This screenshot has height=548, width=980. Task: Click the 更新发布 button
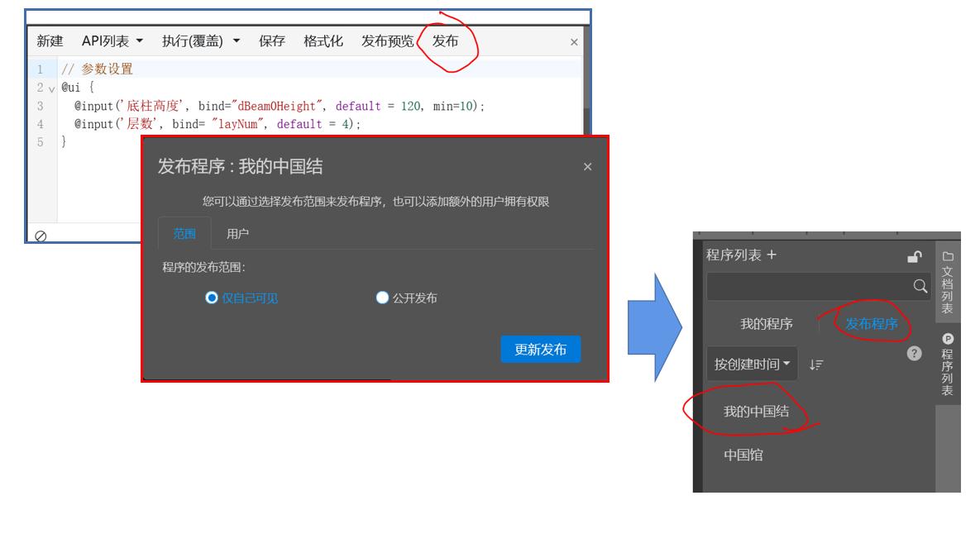point(542,349)
